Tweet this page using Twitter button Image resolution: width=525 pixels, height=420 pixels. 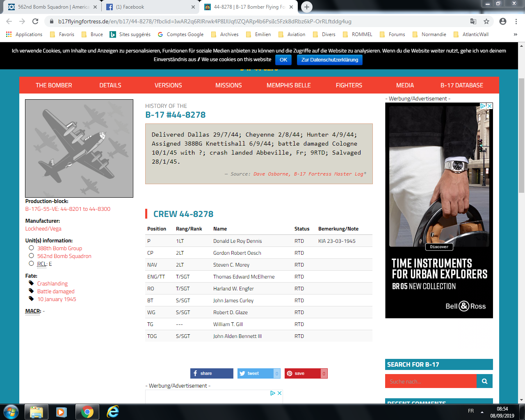(x=259, y=373)
